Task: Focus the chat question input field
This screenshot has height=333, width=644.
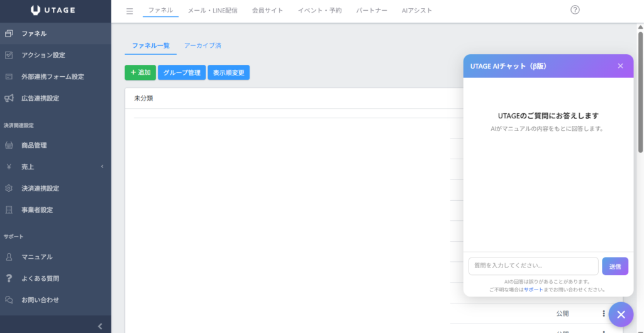Action: 533,266
